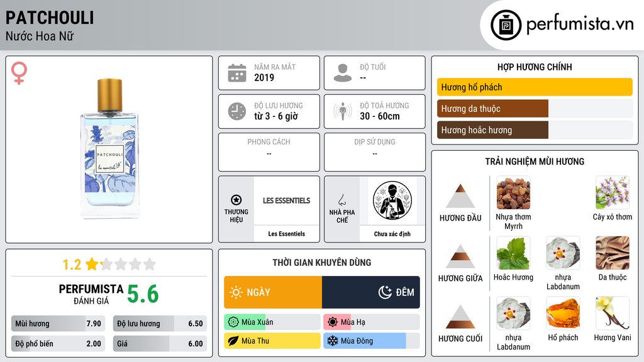Click the '30 - 60cm' sillage value
The image size is (644, 362).
tap(380, 116)
